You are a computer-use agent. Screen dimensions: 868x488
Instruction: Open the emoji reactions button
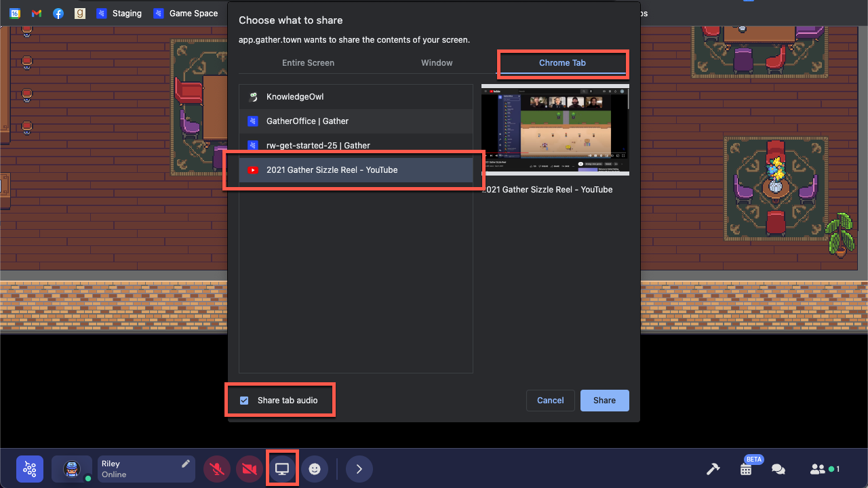(315, 469)
